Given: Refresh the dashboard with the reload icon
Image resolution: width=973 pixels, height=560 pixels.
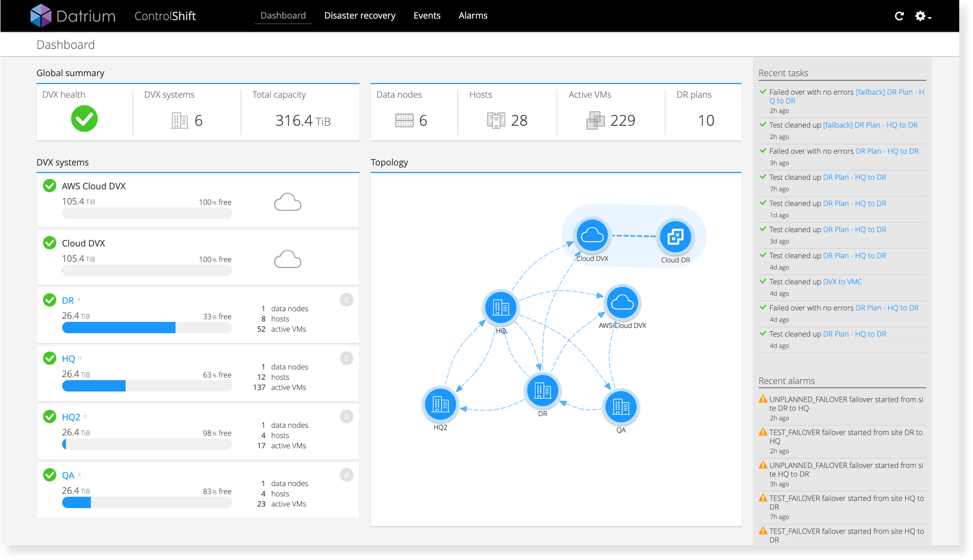Looking at the screenshot, I should point(899,16).
